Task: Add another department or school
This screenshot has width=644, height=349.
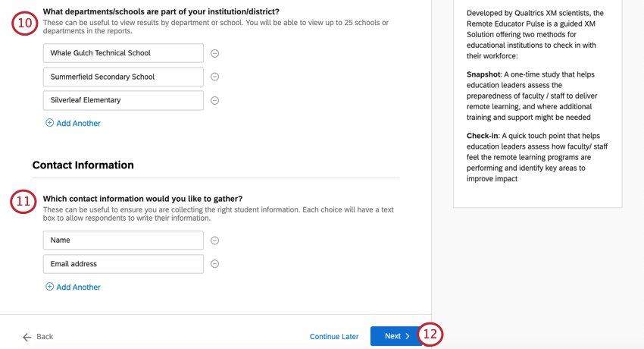Action: click(x=78, y=123)
